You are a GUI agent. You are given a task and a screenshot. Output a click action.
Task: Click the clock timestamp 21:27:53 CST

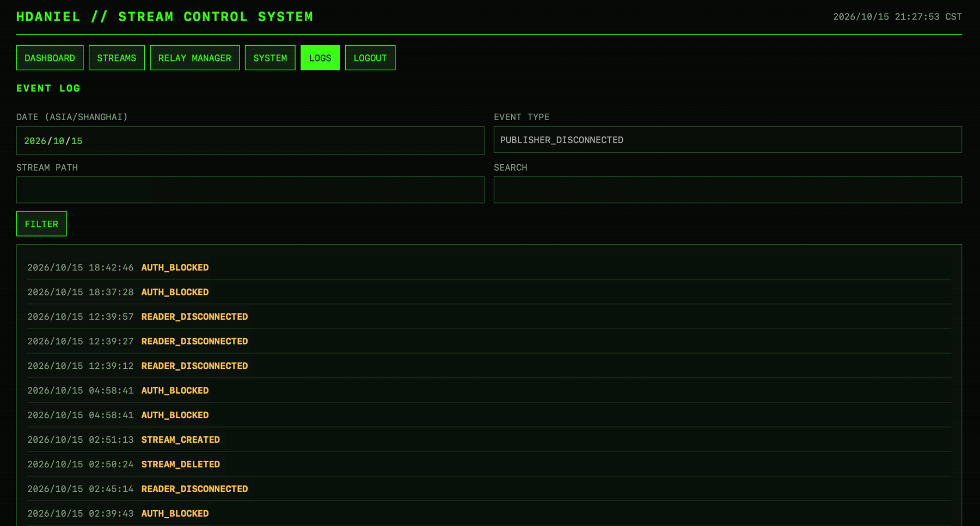(897, 17)
